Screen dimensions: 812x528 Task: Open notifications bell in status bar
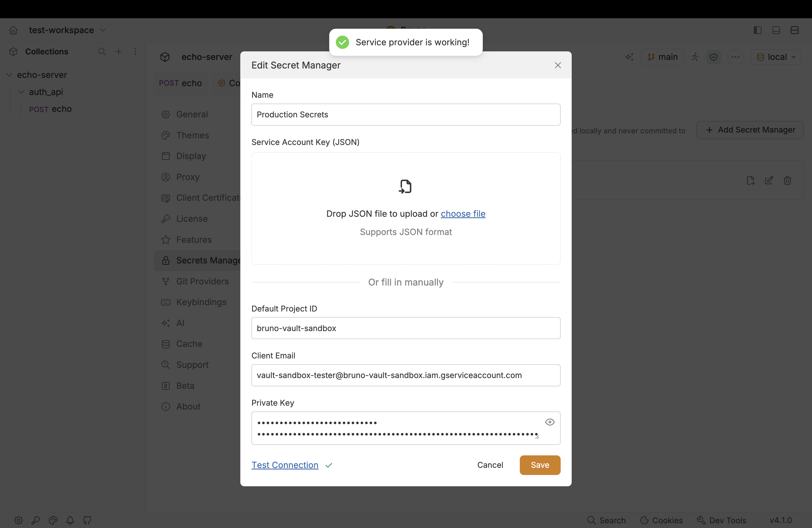70,520
